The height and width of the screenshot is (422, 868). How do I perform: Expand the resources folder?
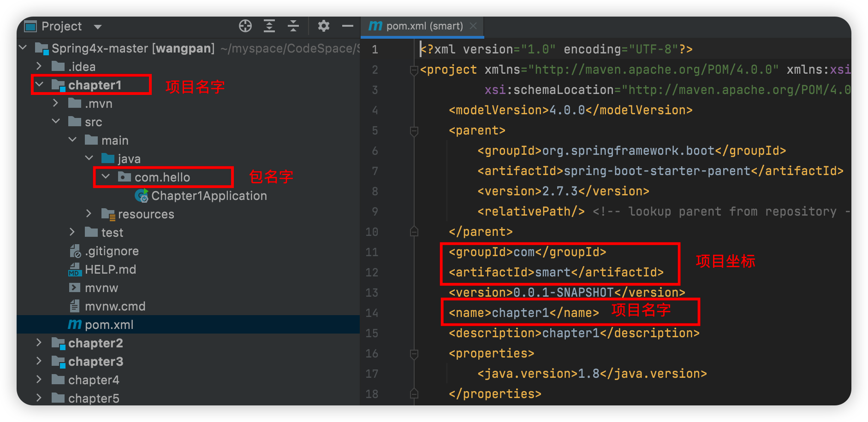[89, 213]
